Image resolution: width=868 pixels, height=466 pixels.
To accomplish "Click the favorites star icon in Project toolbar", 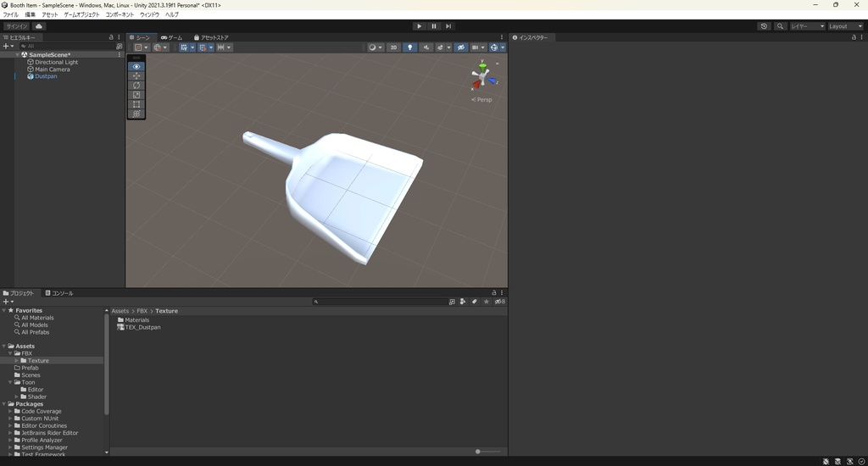I will (486, 302).
